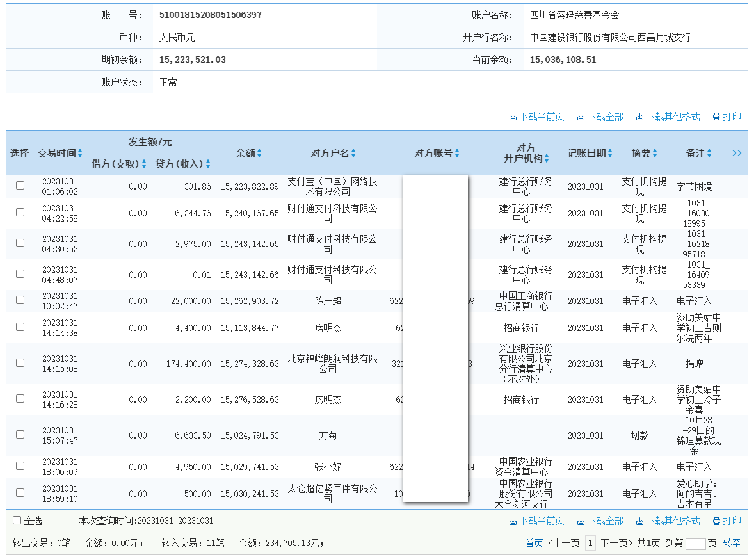Check the row at 04:22:58
756x557 pixels.
coord(20,212)
